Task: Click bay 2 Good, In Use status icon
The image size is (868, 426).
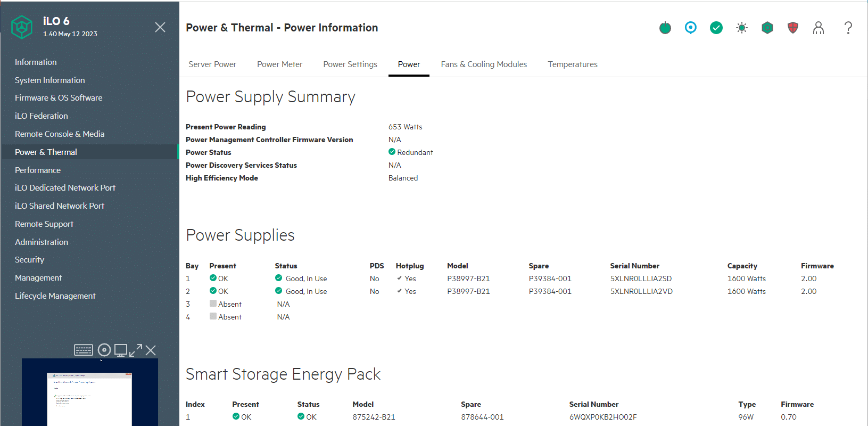Action: 278,291
